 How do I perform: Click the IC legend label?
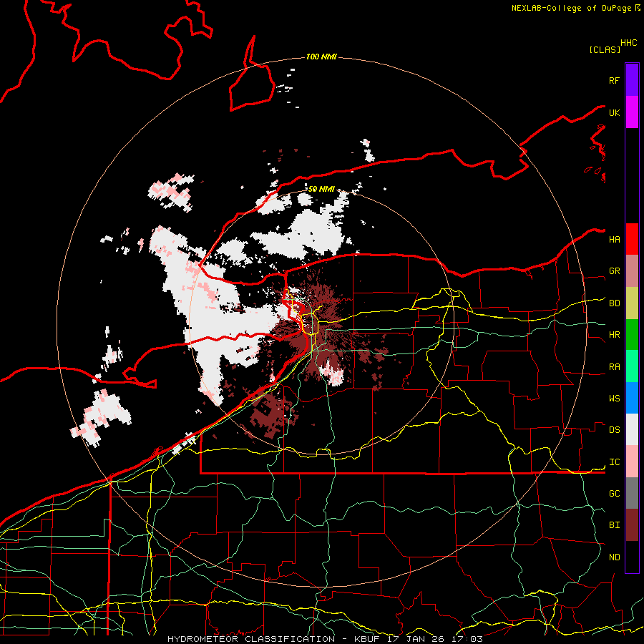(615, 462)
